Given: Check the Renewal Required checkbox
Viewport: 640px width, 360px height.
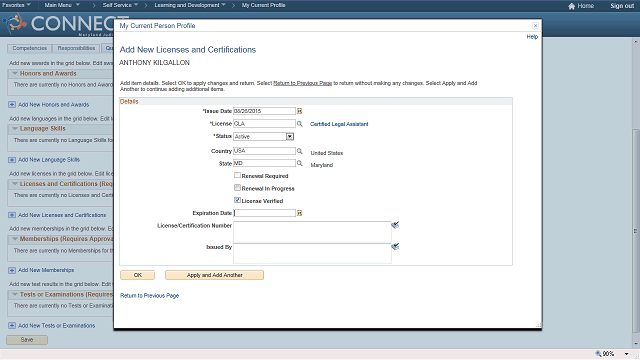Looking at the screenshot, I should 237,175.
